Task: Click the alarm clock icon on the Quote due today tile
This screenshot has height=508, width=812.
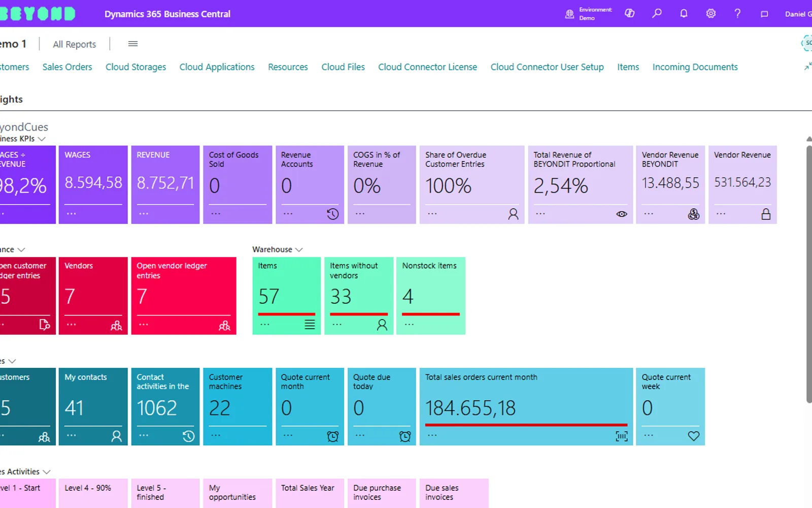Action: pos(405,436)
